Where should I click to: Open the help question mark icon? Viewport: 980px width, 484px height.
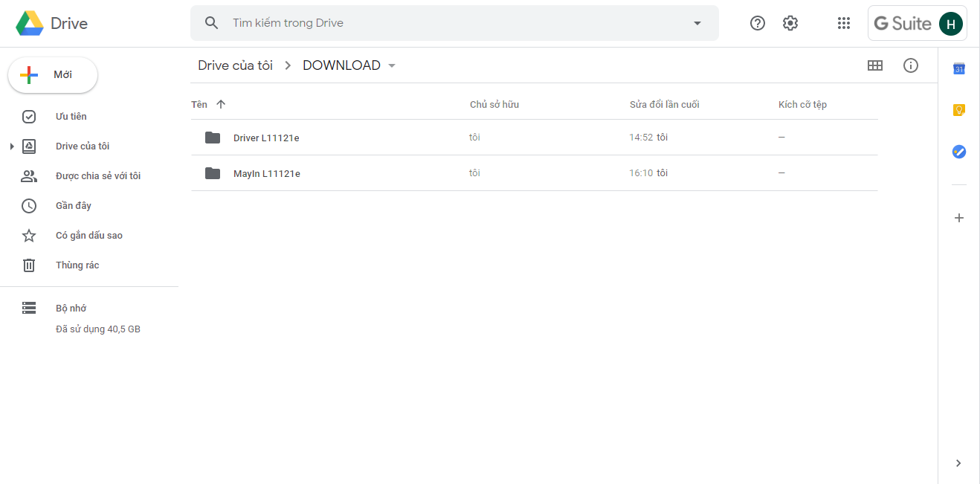(x=757, y=23)
